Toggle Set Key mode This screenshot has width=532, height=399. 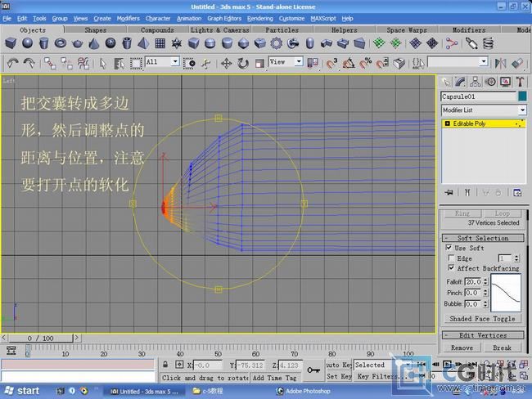pyautogui.click(x=339, y=376)
